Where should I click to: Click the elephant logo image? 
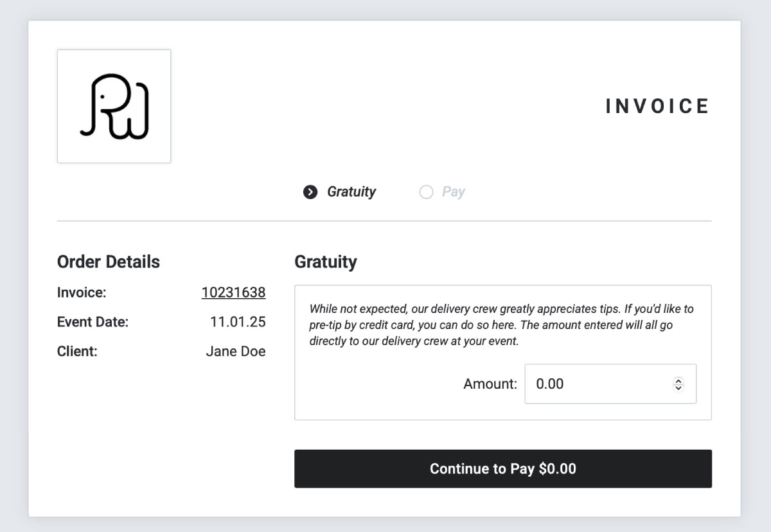click(114, 106)
